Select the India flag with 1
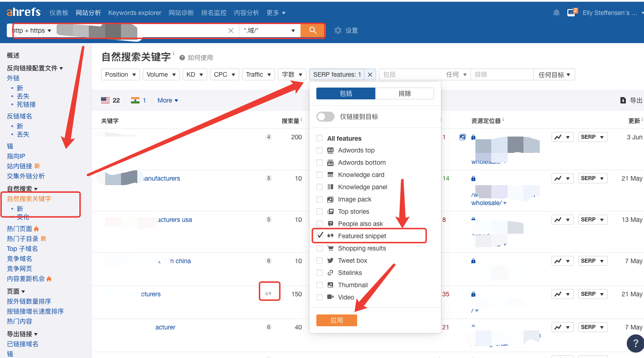 [x=138, y=100]
